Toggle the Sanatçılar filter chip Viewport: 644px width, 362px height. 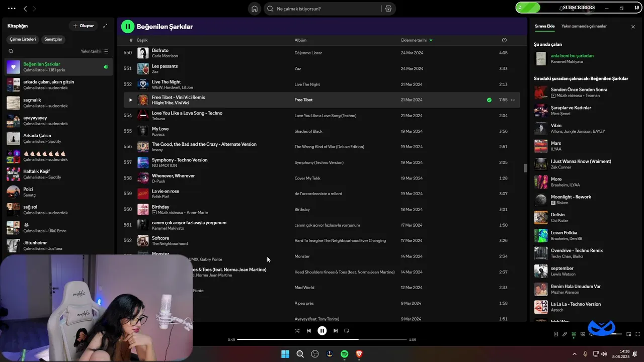pos(53,39)
